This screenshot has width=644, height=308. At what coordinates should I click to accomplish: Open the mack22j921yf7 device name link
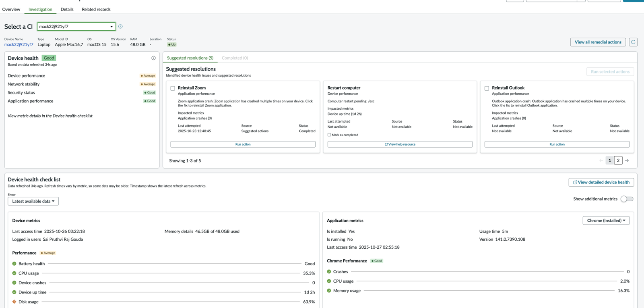point(19,45)
